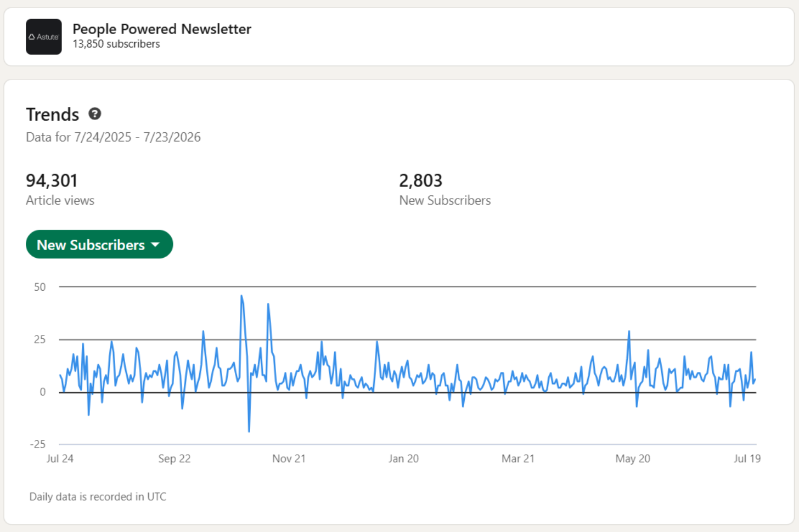Click the Daily data is recorded in UTC note

pos(98,496)
